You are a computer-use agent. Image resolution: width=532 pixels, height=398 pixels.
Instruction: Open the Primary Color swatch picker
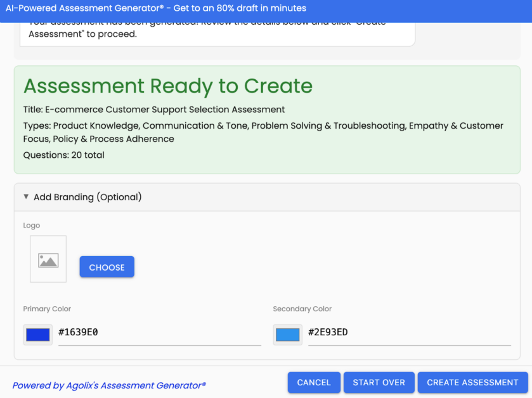38,335
